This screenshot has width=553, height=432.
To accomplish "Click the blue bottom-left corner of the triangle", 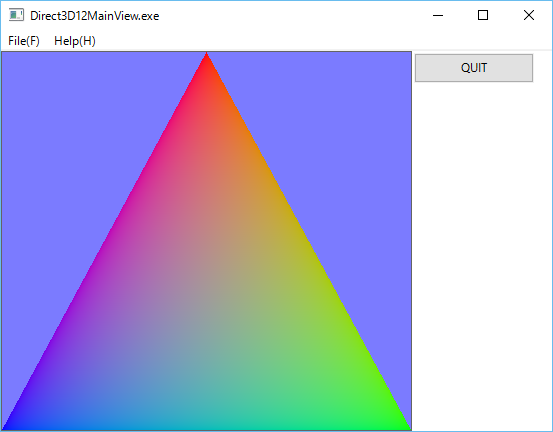I will [8, 425].
